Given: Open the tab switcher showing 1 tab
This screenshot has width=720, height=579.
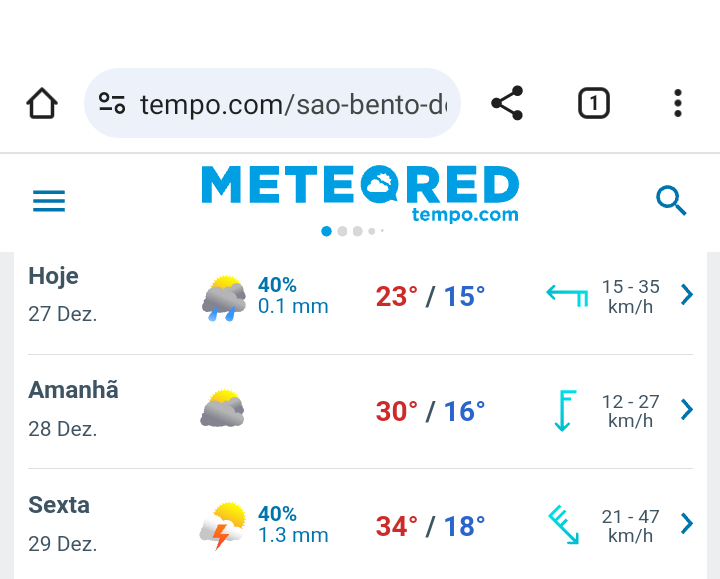Looking at the screenshot, I should point(593,103).
